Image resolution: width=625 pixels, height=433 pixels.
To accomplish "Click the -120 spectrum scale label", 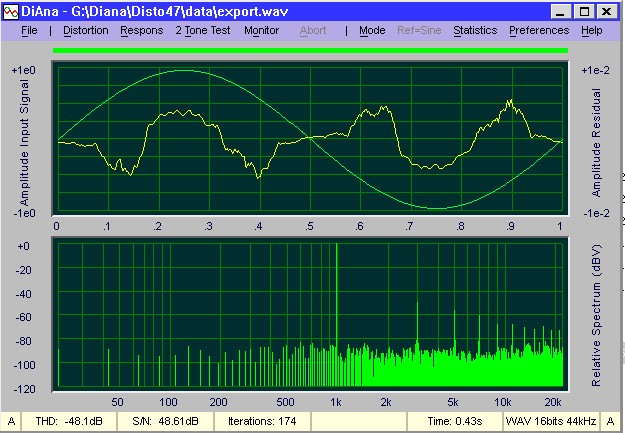I will pyautogui.click(x=24, y=389).
